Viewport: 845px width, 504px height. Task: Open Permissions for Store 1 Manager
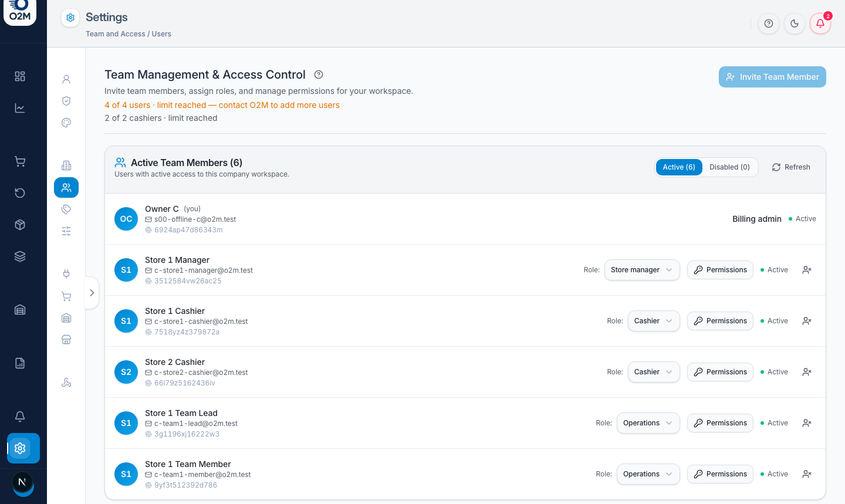tap(720, 270)
